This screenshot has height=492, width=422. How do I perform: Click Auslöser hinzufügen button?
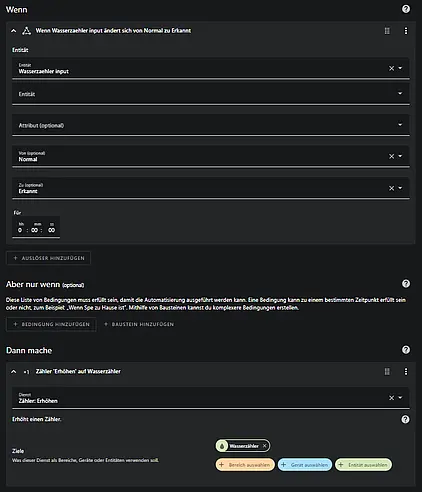(49, 258)
